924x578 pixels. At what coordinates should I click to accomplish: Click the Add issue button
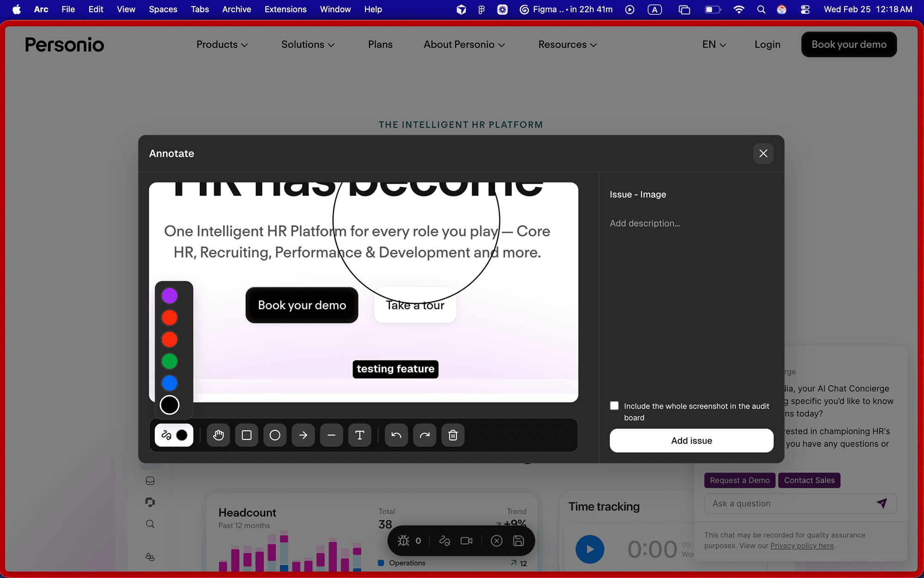tap(691, 440)
